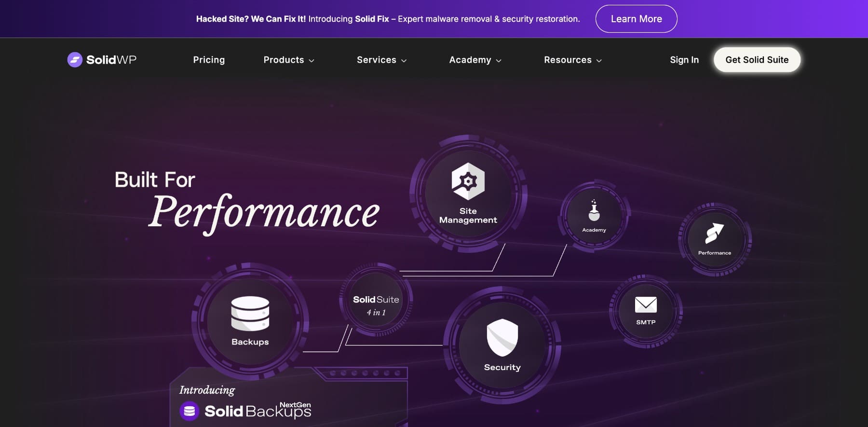Viewport: 868px width, 427px height.
Task: Click the "Built For" heading text
Action: point(155,180)
